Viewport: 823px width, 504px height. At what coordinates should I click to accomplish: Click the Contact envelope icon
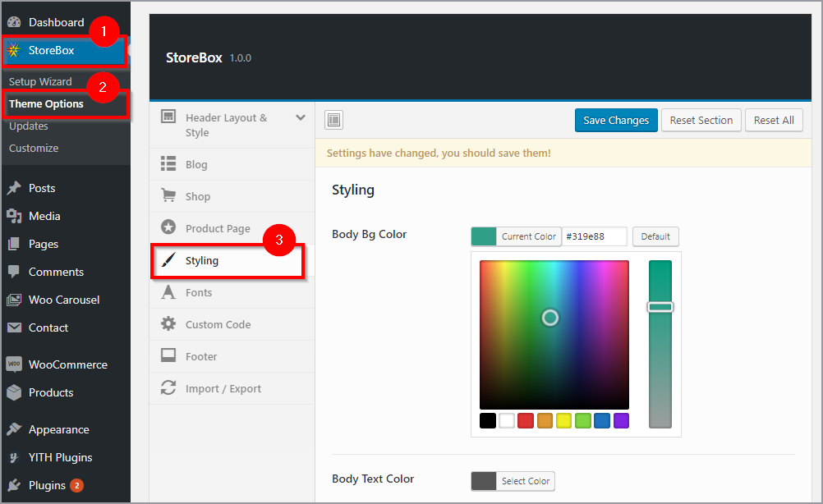[14, 328]
